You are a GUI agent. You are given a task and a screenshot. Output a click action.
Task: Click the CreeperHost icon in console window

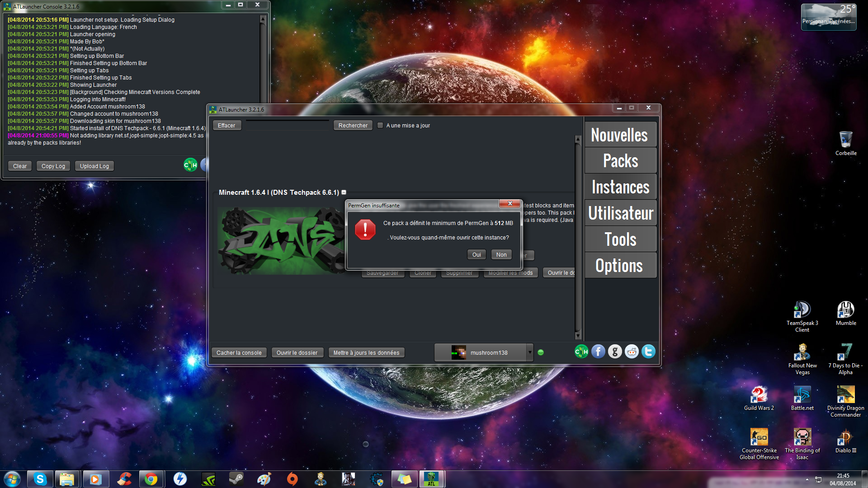(190, 165)
